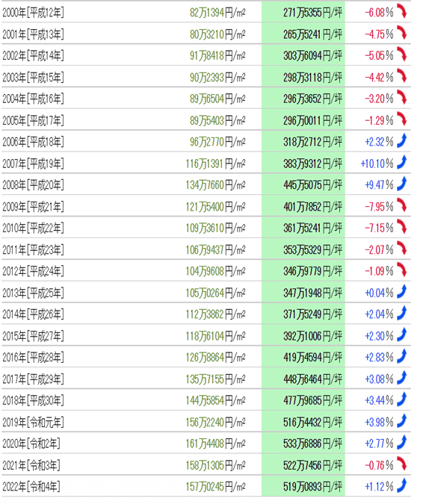
Task: Click the change rate -2.07%
Action: click(x=379, y=249)
